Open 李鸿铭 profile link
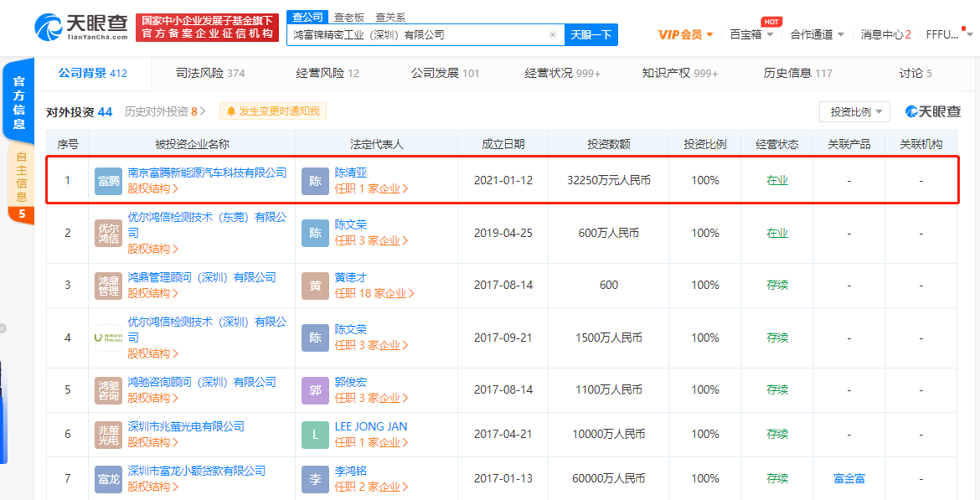The image size is (980, 500). 351,471
